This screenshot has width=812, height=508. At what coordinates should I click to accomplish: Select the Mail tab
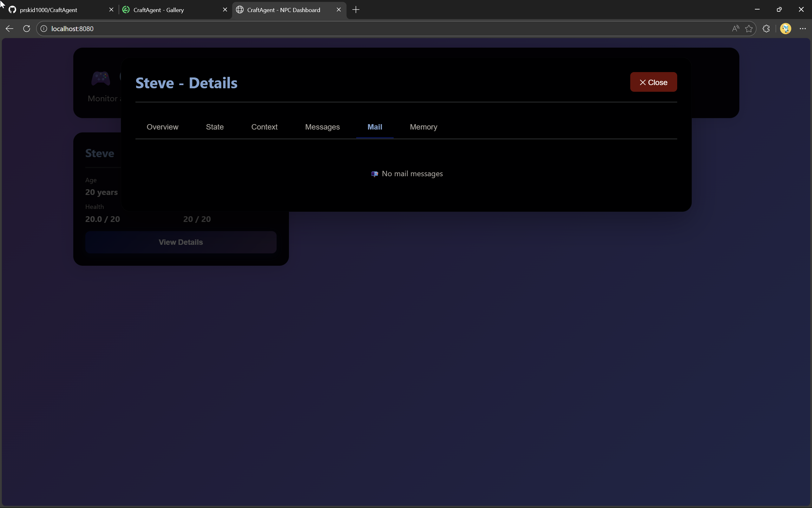point(375,127)
